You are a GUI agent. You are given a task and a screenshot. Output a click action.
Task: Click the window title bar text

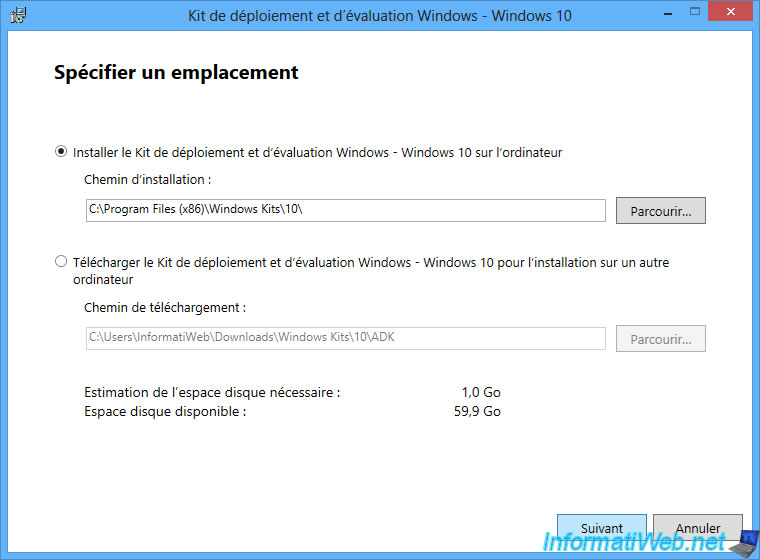pos(379,16)
